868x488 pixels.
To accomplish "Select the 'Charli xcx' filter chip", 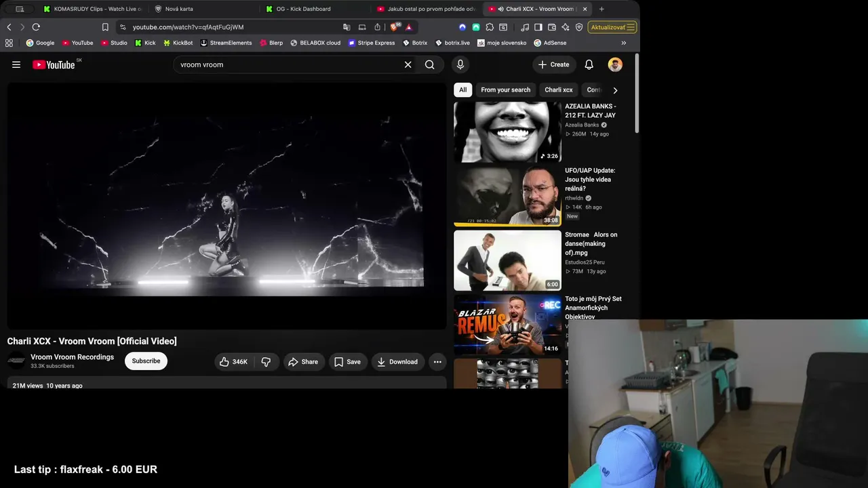I will click(x=559, y=90).
